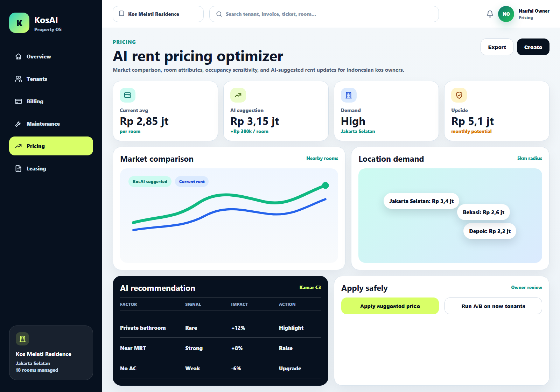
Task: Apply suggested price button
Action: 390,306
